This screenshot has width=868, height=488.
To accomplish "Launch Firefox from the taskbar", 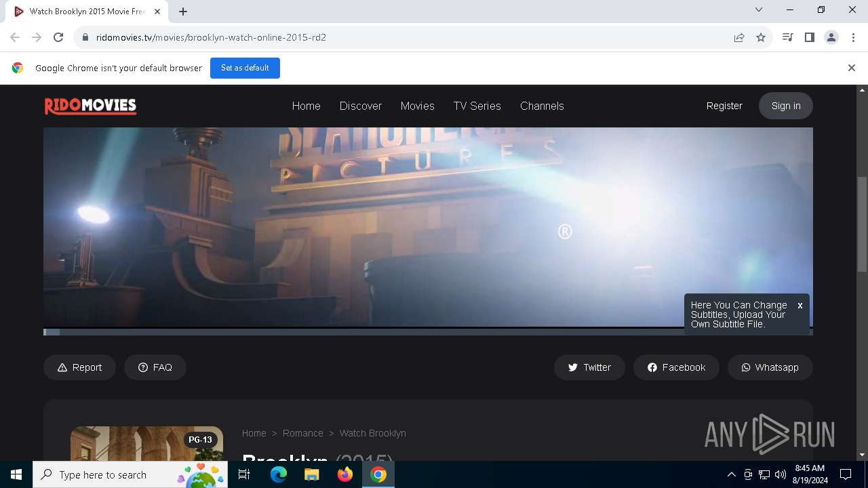I will [345, 474].
